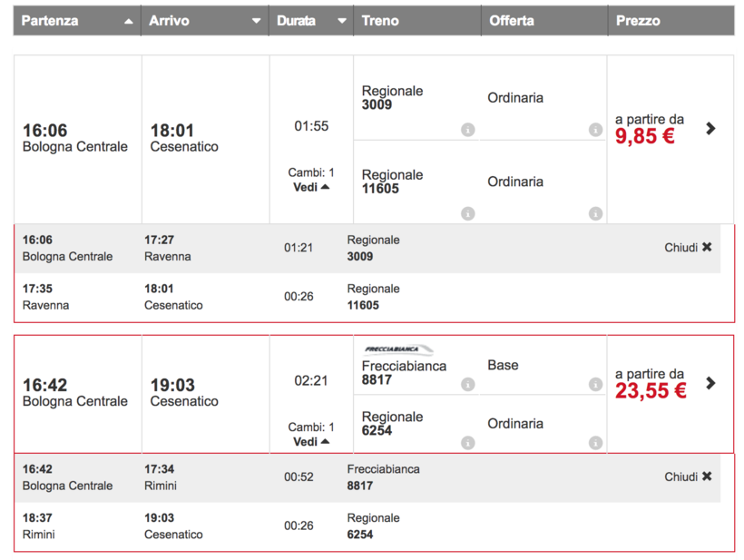Image resolution: width=744 pixels, height=560 pixels.
Task: Click info icon beside Regionale 3009
Action: coord(468,130)
